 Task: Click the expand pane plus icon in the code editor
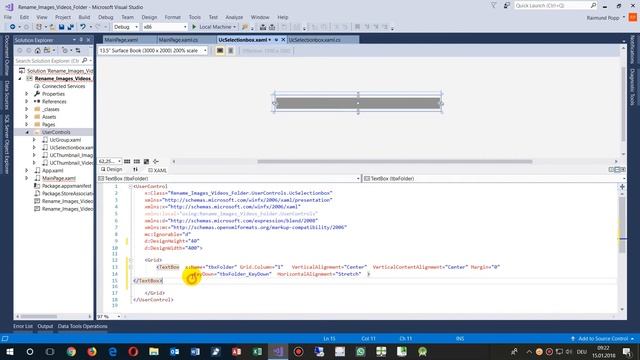622,187
